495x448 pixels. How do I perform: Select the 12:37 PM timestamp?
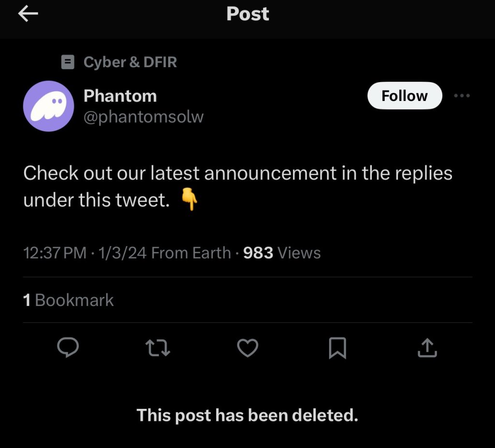coord(55,253)
